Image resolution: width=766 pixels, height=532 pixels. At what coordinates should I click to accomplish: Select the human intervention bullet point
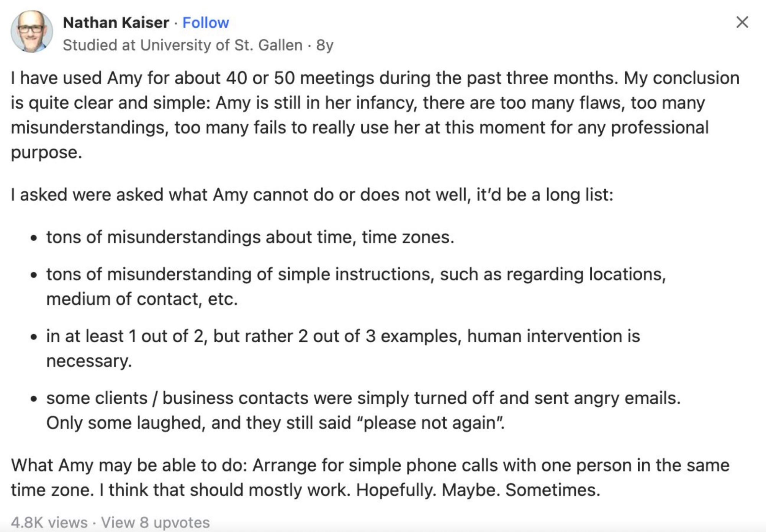[x=343, y=336]
